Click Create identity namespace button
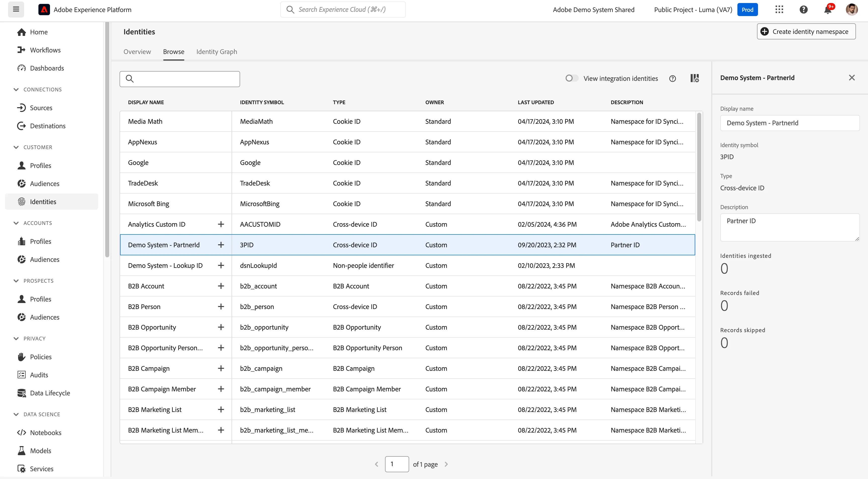This screenshot has height=479, width=868. [806, 31]
